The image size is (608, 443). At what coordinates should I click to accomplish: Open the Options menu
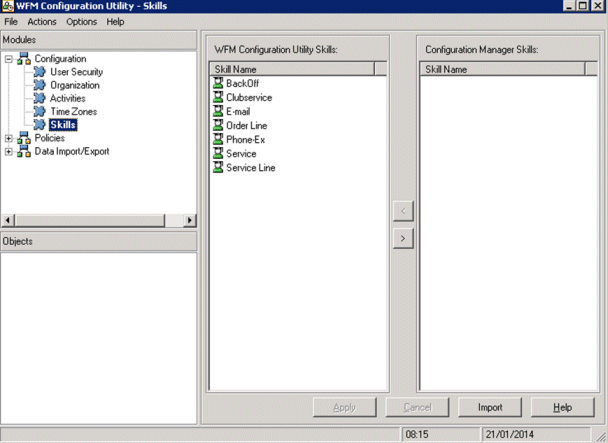coord(82,22)
